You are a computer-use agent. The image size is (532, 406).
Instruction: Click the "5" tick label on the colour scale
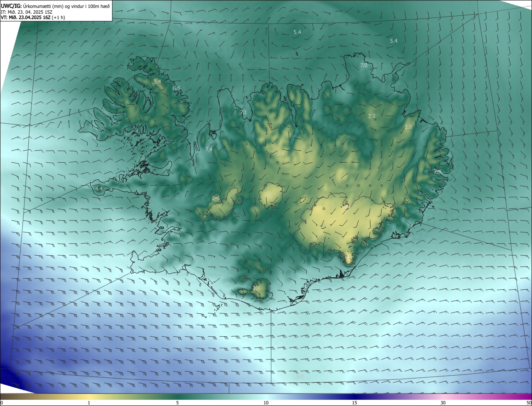click(177, 403)
